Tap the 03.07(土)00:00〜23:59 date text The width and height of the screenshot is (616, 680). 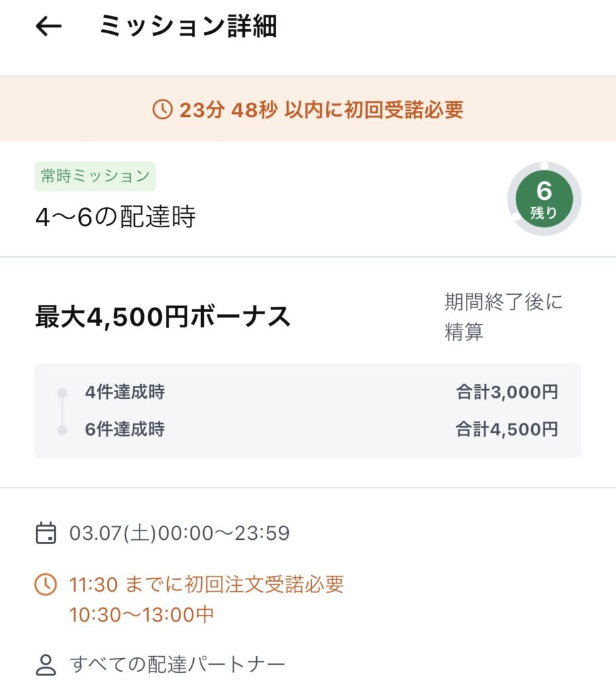pyautogui.click(x=179, y=533)
